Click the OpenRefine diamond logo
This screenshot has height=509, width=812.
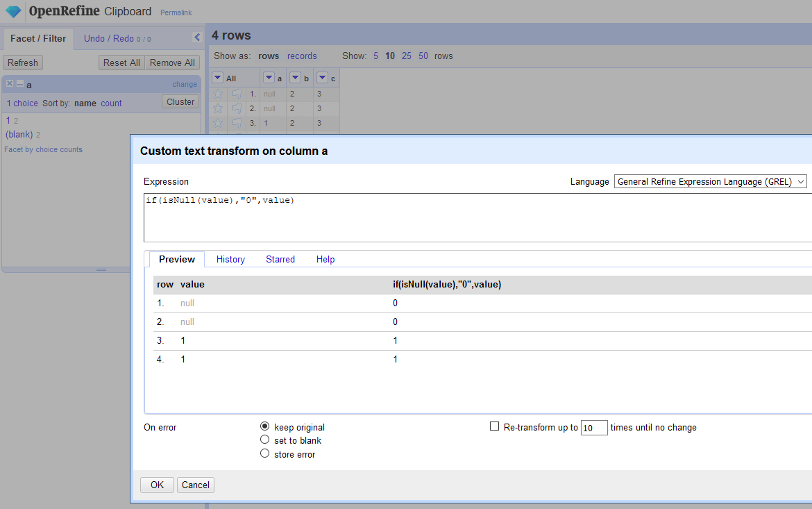coord(12,11)
